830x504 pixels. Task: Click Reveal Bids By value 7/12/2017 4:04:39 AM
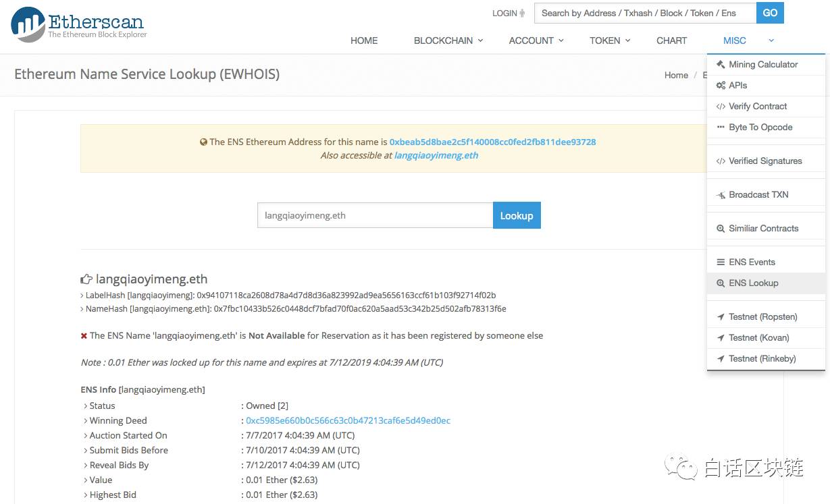click(303, 465)
